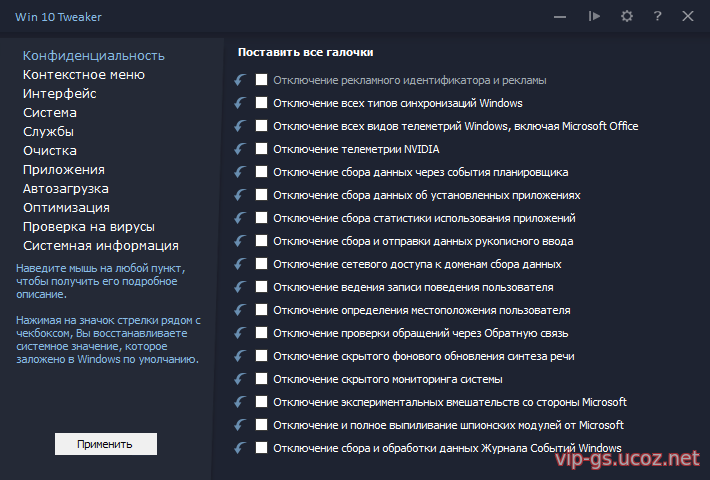Switch to the Интерфейс section
Screen dimensions: 710x480
tap(60, 94)
